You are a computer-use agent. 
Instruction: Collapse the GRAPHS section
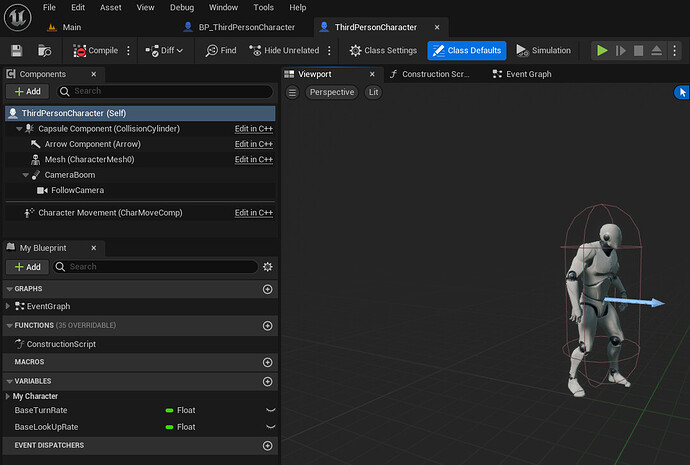10,289
